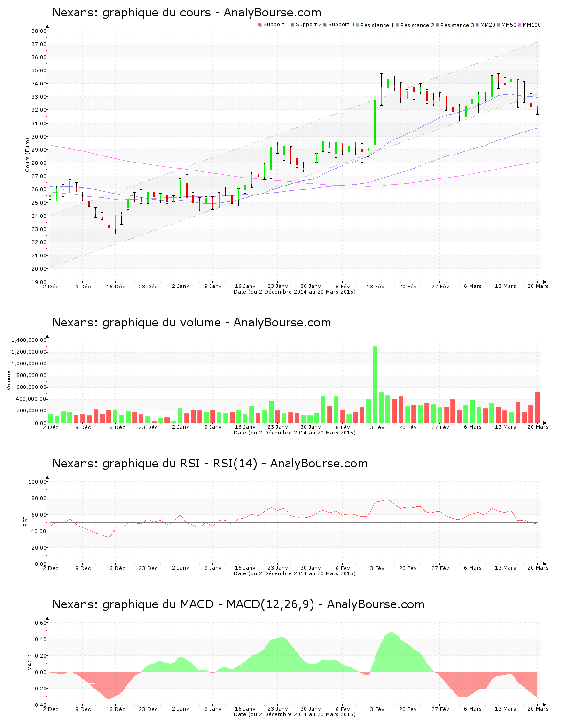Click the '2 Janv' date label under the volume chart

coord(180,427)
